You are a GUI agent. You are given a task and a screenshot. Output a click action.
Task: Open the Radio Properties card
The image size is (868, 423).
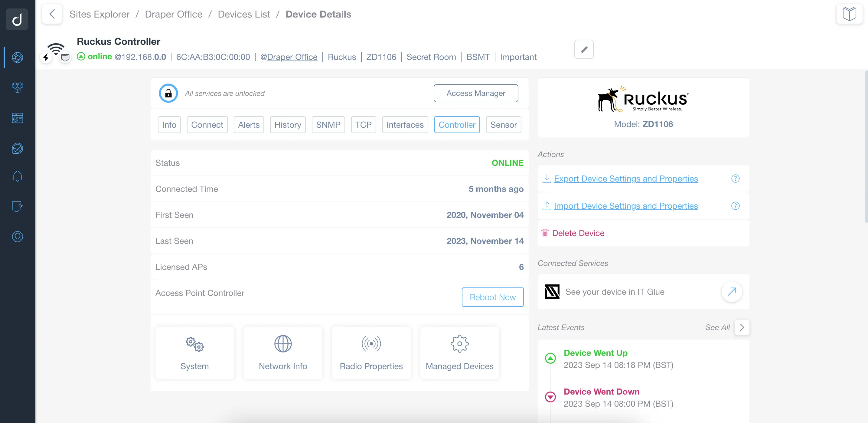pos(371,353)
